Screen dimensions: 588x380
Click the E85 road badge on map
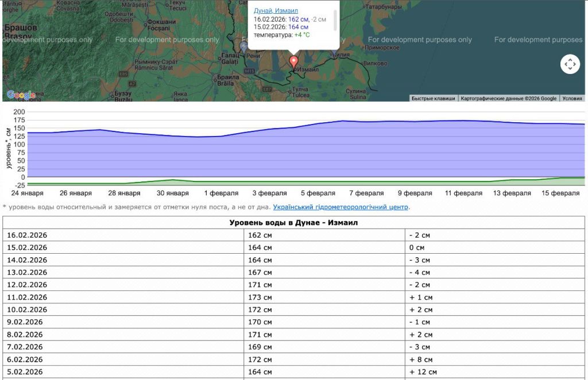(x=123, y=74)
